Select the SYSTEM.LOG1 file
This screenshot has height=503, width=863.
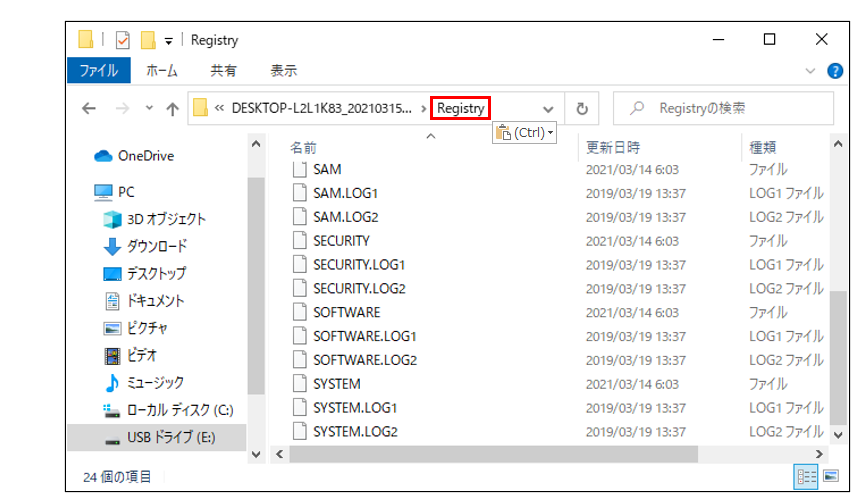pyautogui.click(x=355, y=408)
